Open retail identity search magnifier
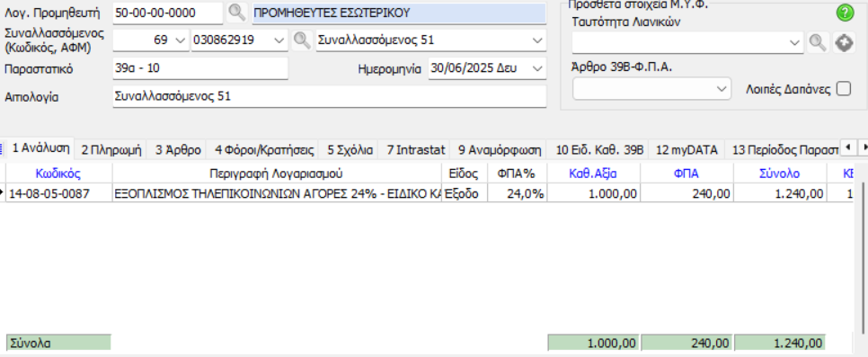 (x=818, y=42)
